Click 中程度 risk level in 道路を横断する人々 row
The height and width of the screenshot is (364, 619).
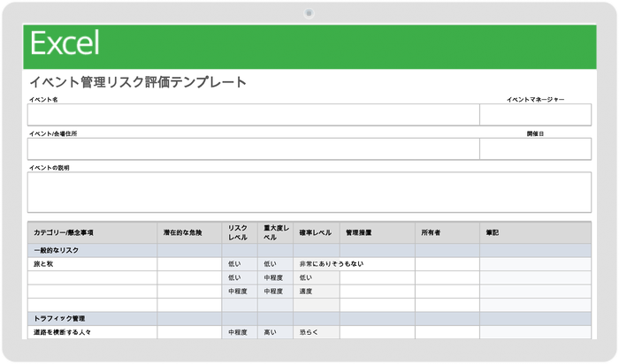click(x=240, y=332)
